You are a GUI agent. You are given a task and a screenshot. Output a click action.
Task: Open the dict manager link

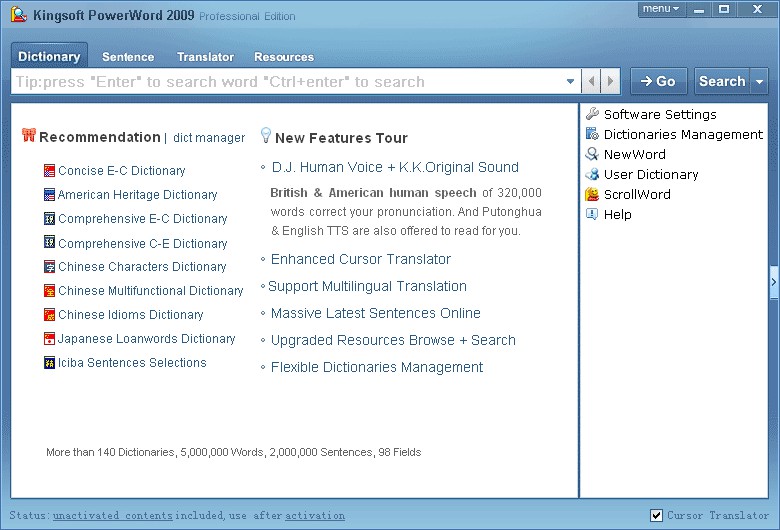209,137
